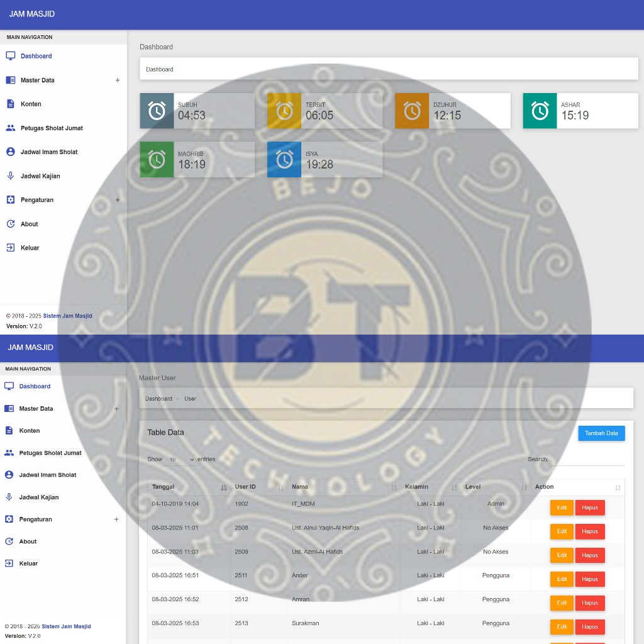Click the Subuh alarm clock icon
This screenshot has height=644, width=644.
[157, 111]
